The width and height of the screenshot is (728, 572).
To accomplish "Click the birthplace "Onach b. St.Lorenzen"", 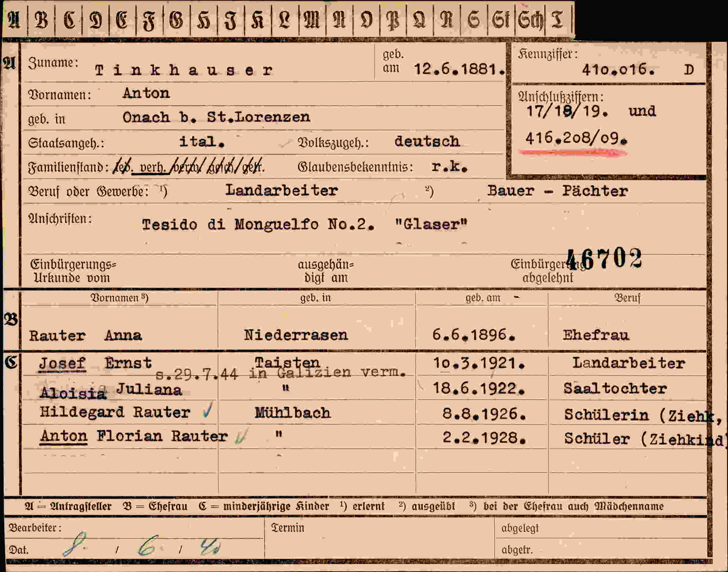I will click(x=217, y=117).
